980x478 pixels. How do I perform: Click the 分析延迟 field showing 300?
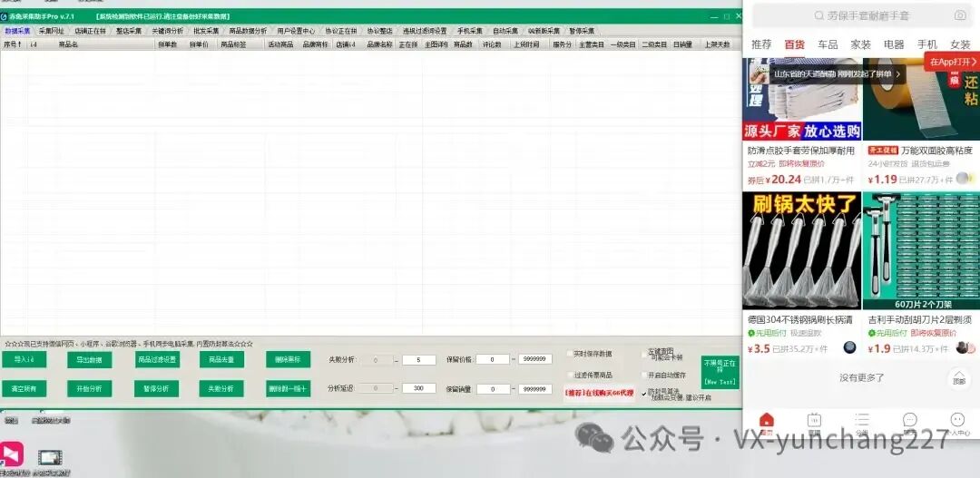pos(418,388)
